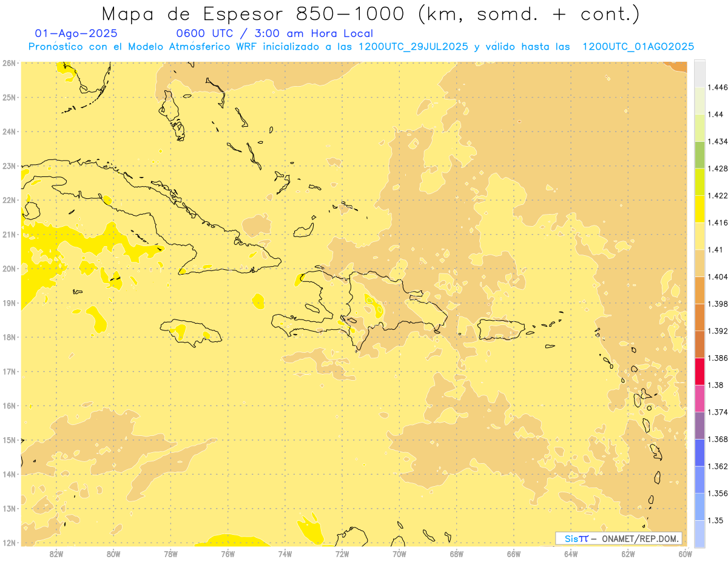Click the colorbar value 1.446

coord(718,87)
